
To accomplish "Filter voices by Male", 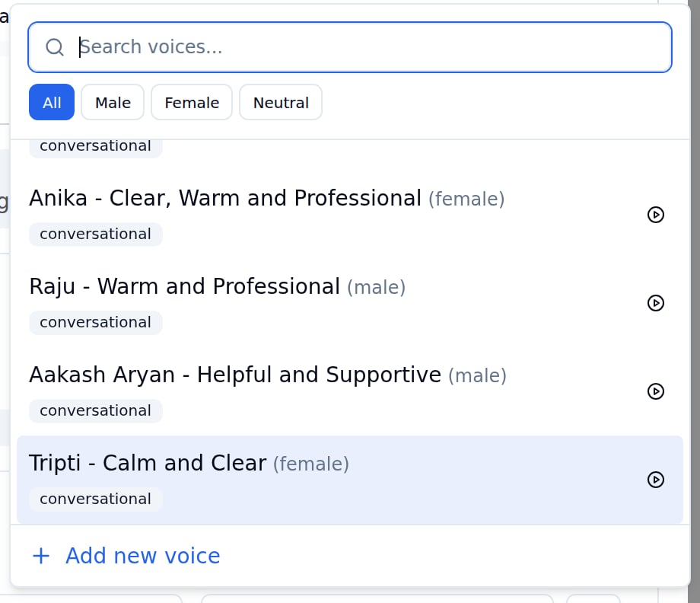I will click(113, 102).
